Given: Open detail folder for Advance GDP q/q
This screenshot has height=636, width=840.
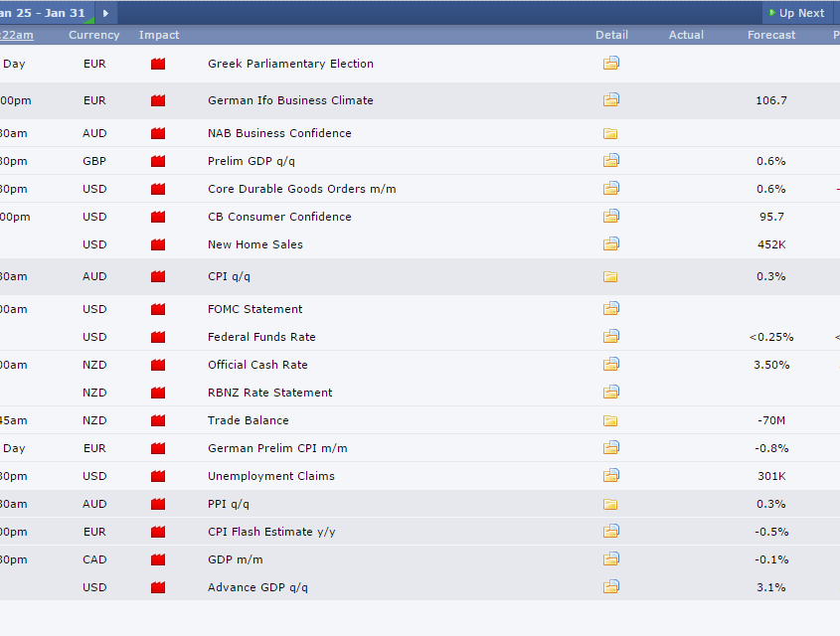Looking at the screenshot, I should (x=610, y=587).
